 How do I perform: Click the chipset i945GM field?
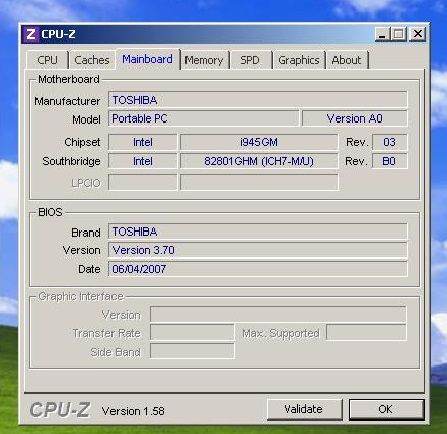259,142
